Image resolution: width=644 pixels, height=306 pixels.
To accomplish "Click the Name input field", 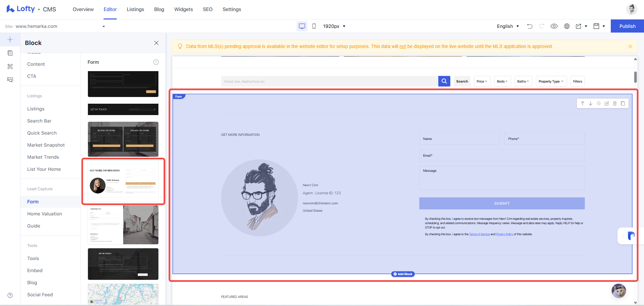I will pyautogui.click(x=459, y=139).
